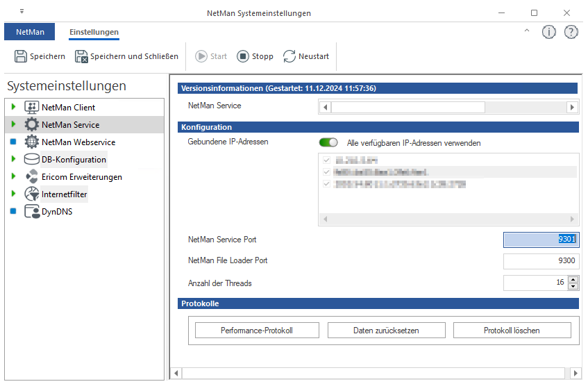Toggle Alle verfügbaren IP-Adressen verwenden switch
The height and width of the screenshot is (384, 588).
point(328,143)
